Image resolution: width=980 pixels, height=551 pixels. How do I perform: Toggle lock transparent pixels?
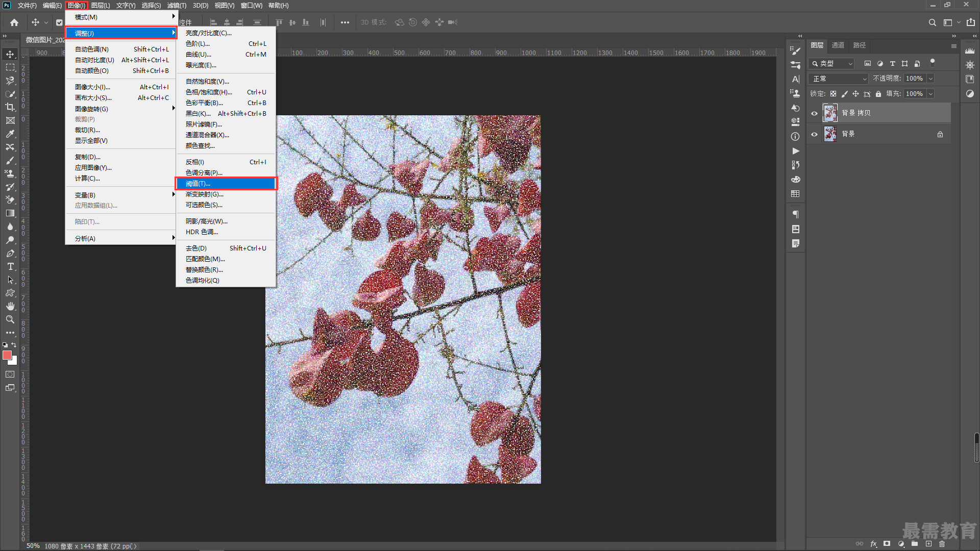(x=833, y=94)
